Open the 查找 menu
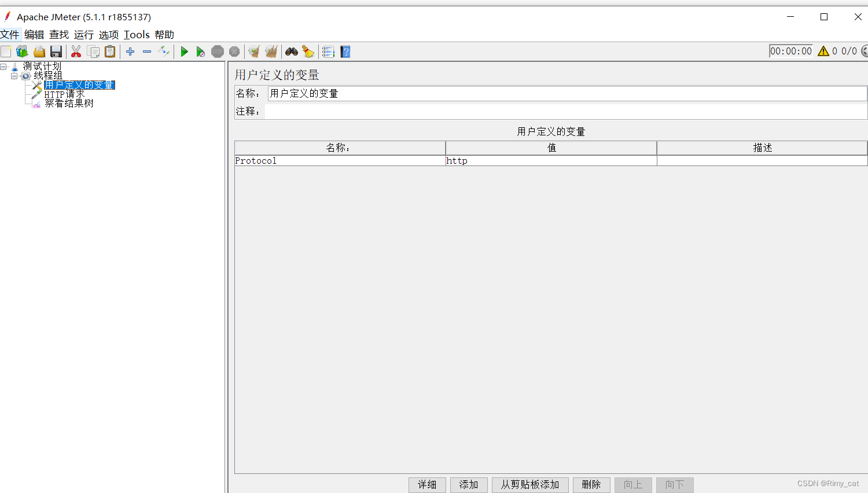This screenshot has height=493, width=868. pyautogui.click(x=59, y=35)
